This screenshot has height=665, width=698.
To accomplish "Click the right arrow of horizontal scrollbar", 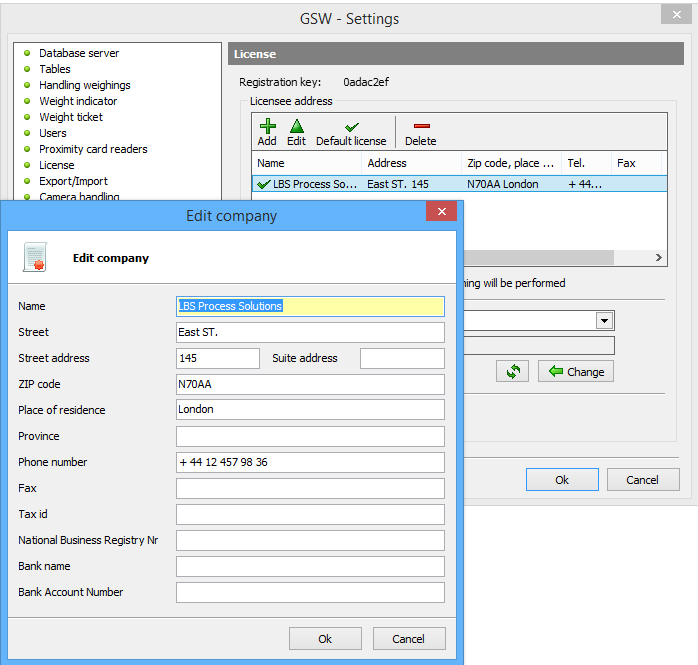I will tap(659, 258).
